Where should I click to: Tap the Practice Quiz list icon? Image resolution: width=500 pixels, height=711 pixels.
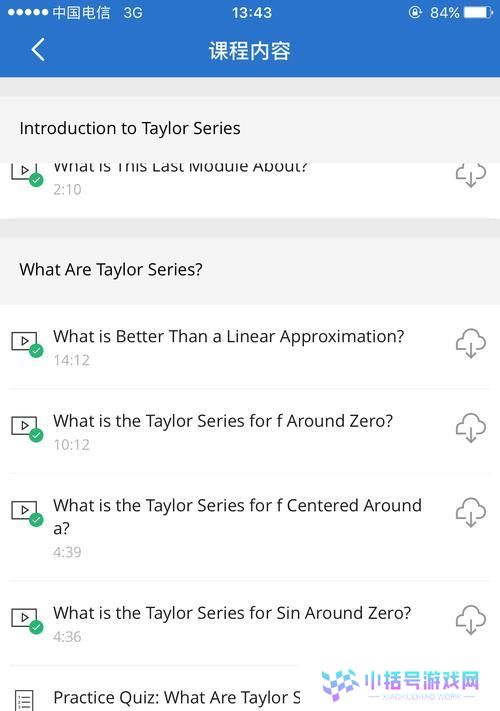[x=24, y=700]
